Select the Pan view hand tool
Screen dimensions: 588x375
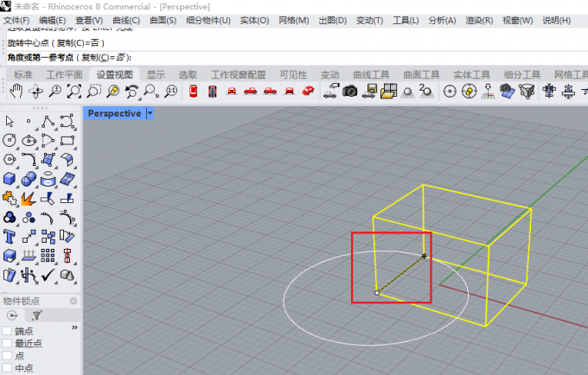pyautogui.click(x=16, y=92)
